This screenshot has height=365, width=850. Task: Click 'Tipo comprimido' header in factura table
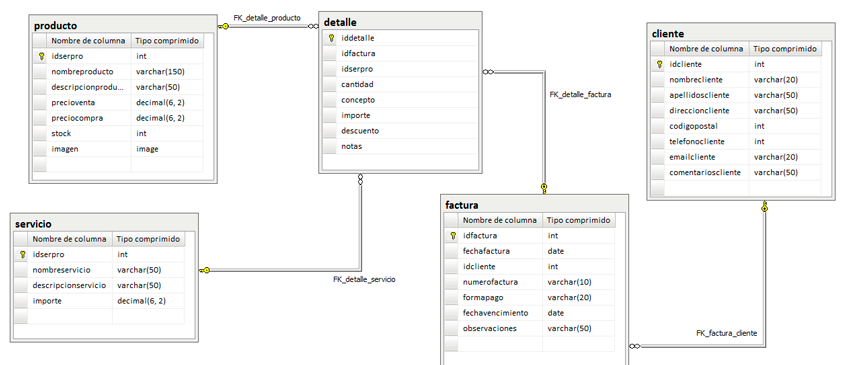point(578,220)
